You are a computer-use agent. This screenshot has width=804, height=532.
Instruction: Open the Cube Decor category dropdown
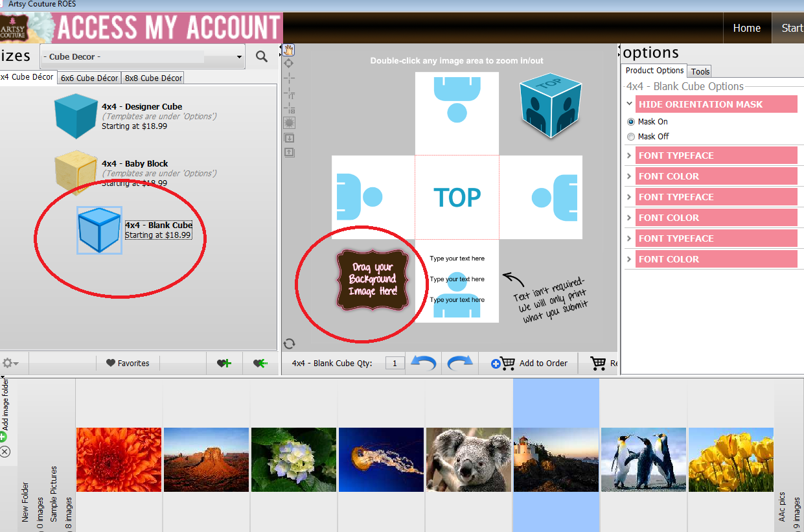pos(143,57)
